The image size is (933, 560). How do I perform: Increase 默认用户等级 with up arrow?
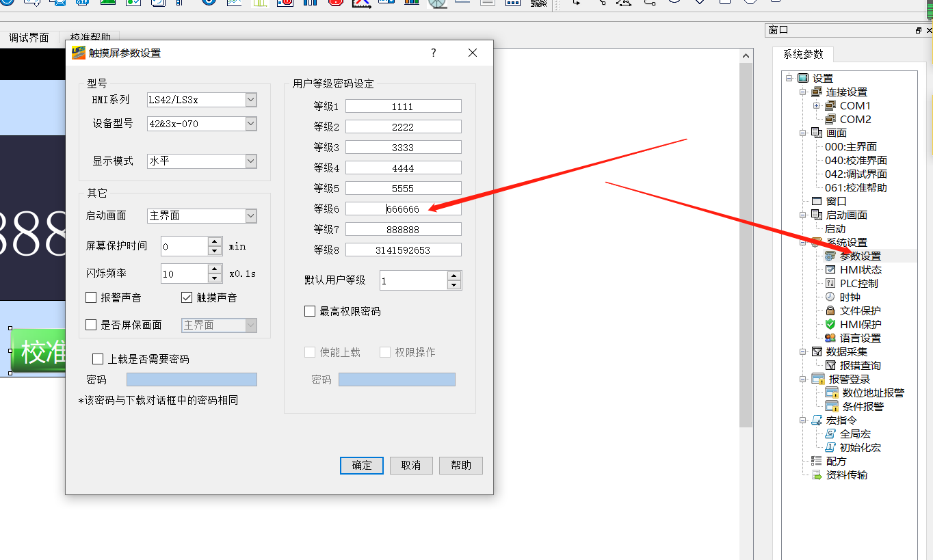[x=454, y=276]
